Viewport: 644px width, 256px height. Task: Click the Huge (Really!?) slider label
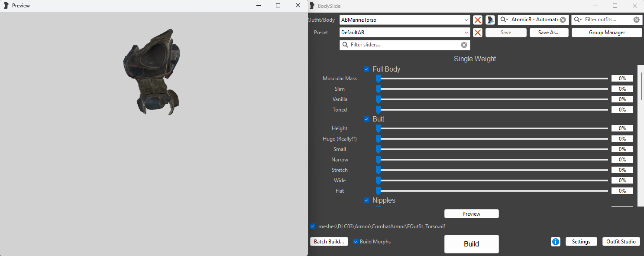(x=340, y=139)
